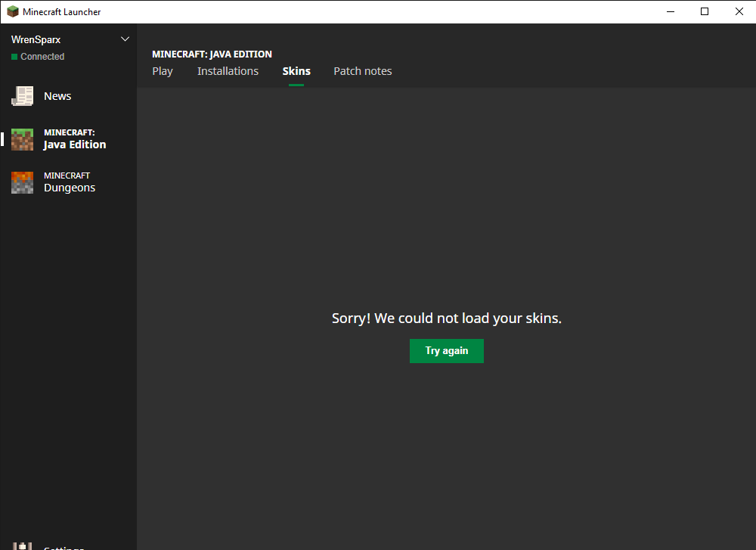Click the Minecraft Launcher title bar icon
The width and height of the screenshot is (756, 550).
[13, 11]
